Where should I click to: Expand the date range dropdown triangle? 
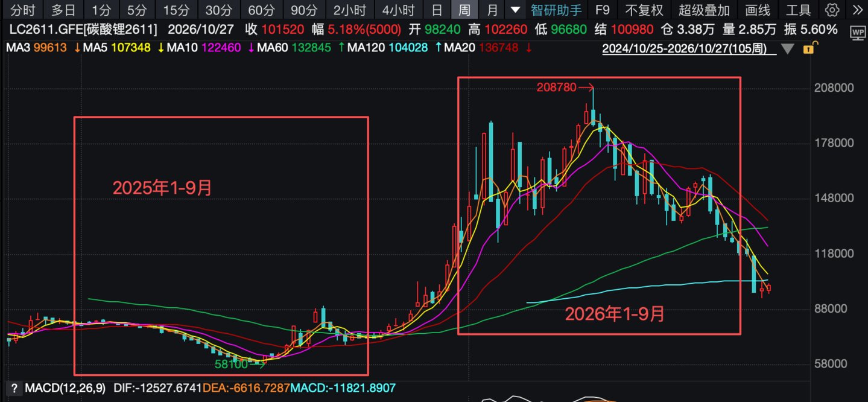(787, 49)
